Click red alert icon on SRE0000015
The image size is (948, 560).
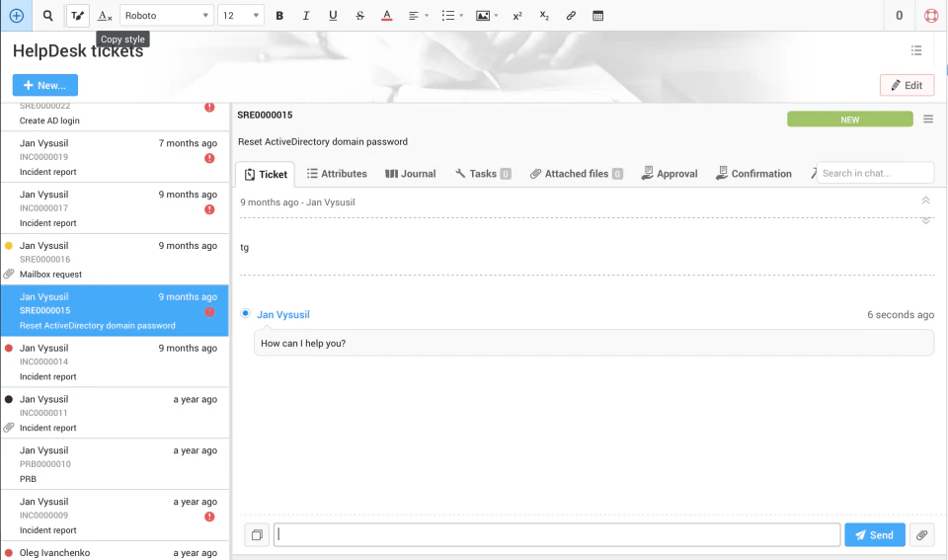pos(209,311)
